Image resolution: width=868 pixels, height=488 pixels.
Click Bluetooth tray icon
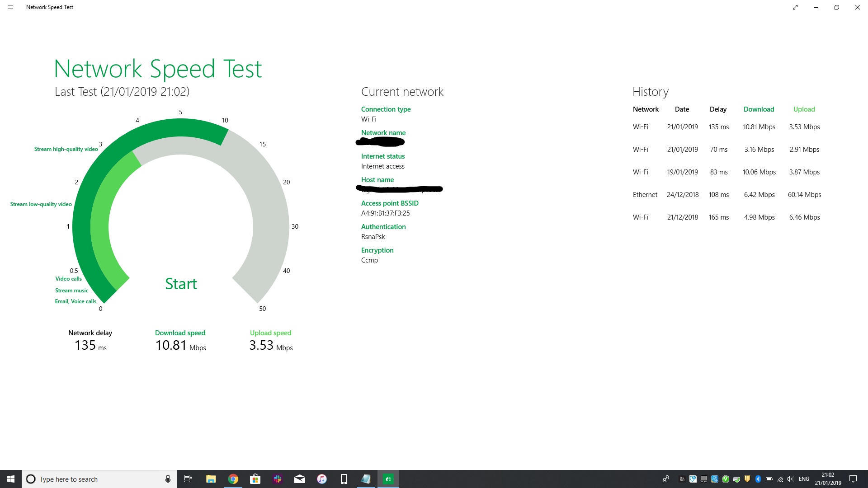[x=758, y=479]
